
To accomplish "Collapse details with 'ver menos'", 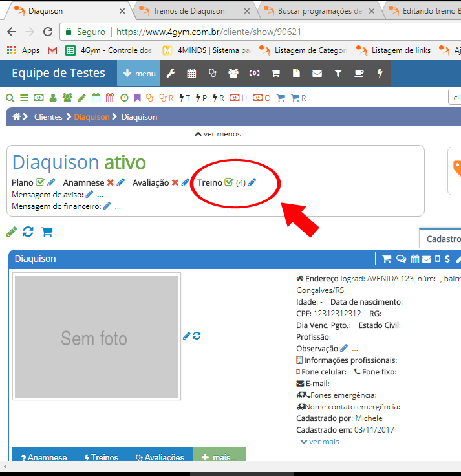I will pos(217,134).
